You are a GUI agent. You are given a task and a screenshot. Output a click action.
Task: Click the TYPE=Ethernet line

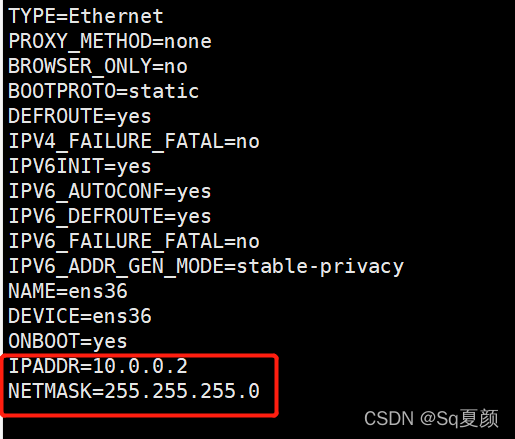coord(86,16)
